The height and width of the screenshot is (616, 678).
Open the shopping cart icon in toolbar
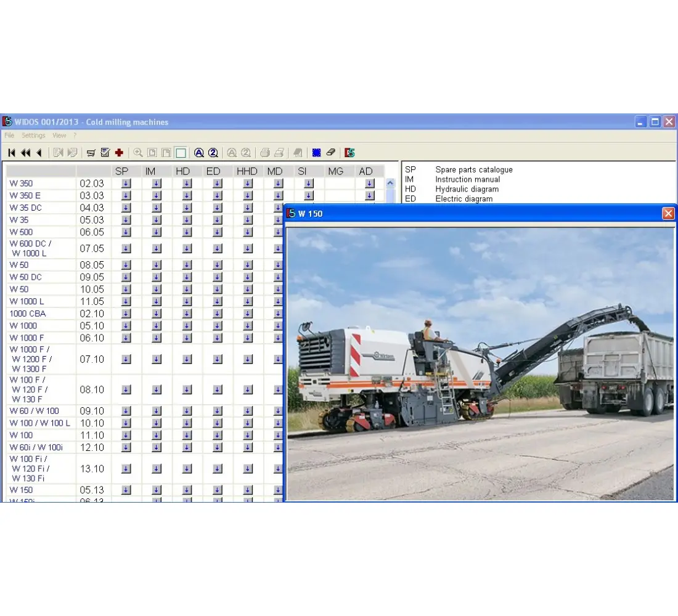tap(91, 153)
